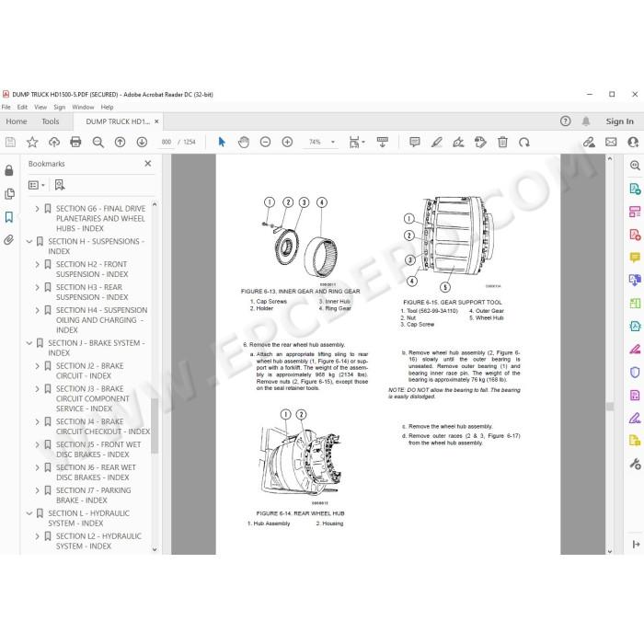Open the Attachments paperclip panel
The image size is (644, 644).
(x=9, y=240)
